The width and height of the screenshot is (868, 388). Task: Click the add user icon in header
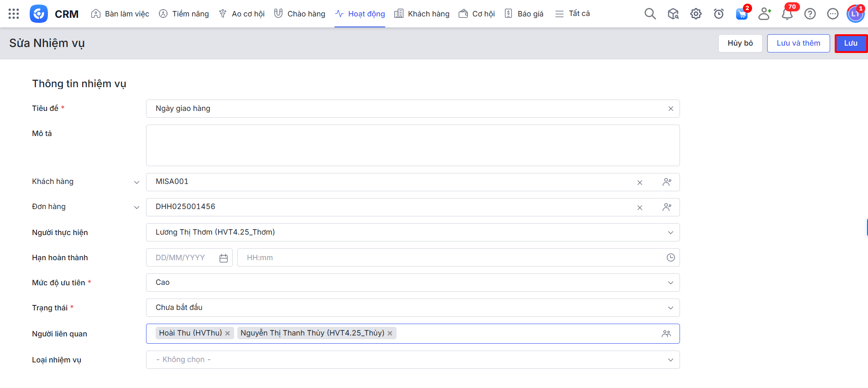coord(764,14)
